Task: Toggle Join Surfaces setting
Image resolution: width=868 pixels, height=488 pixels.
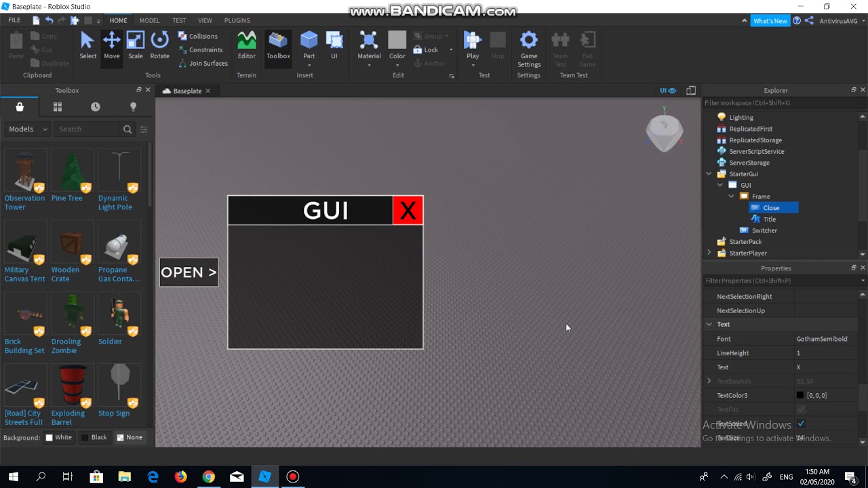Action: 203,63
